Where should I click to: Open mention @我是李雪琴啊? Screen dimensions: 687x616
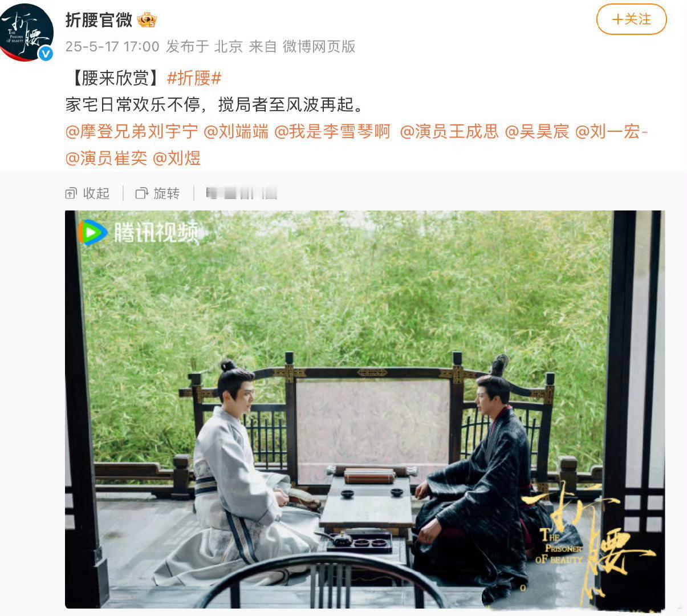pos(332,131)
